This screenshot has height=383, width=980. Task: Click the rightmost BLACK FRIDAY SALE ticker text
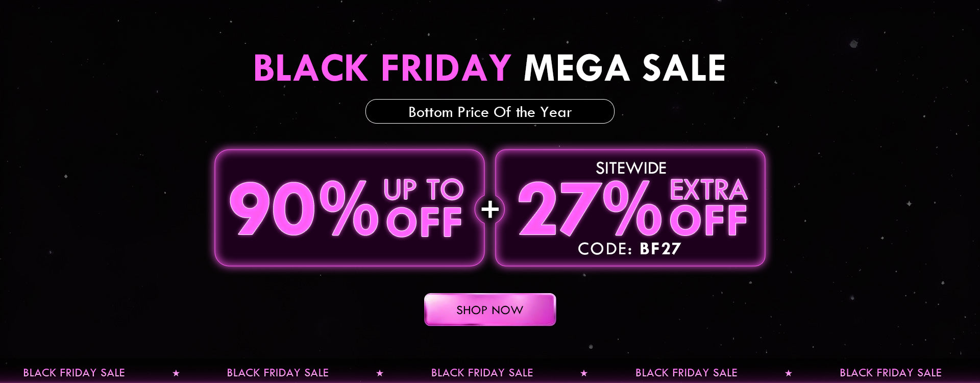(890, 373)
